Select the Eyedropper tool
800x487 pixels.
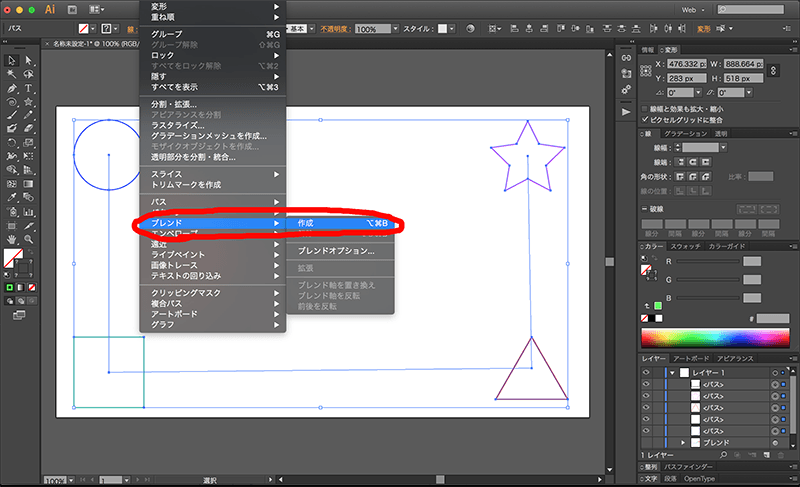click(x=12, y=197)
